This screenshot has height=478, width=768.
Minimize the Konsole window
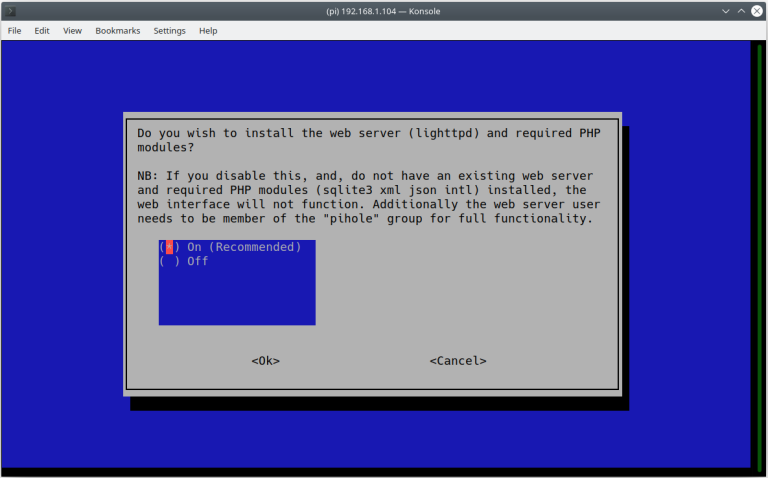click(725, 11)
